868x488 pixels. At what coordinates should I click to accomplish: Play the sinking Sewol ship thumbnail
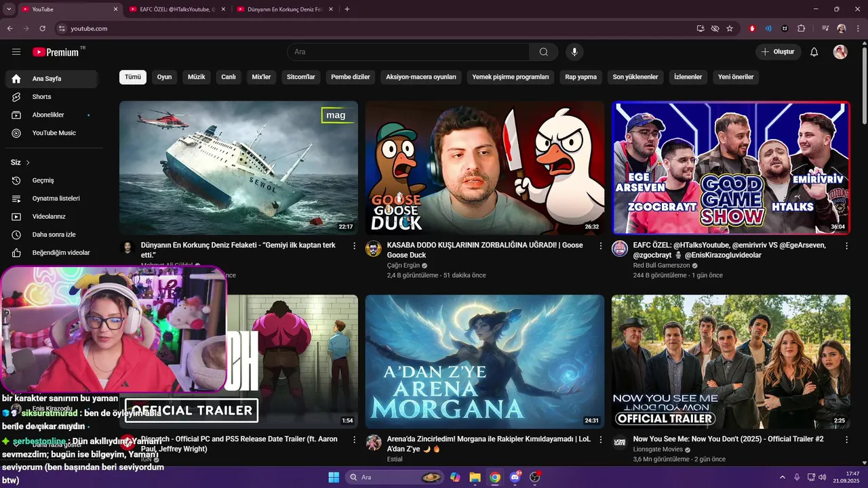[x=239, y=168]
